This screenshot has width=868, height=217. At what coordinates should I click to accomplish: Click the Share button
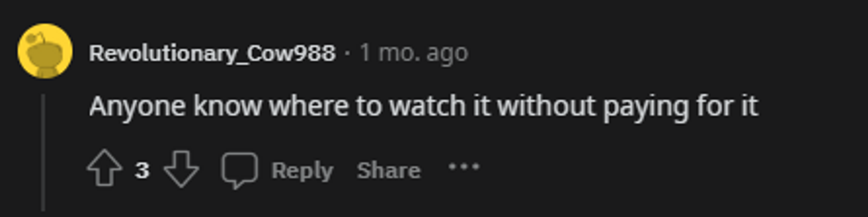(x=389, y=170)
